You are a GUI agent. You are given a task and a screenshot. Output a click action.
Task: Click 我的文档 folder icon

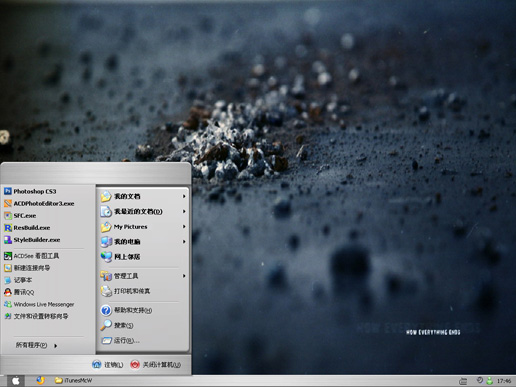[106, 196]
